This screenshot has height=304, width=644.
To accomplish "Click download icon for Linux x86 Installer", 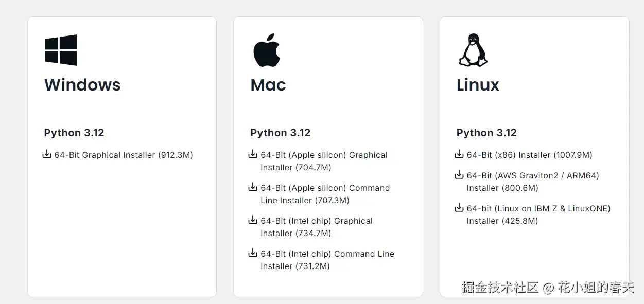I will (x=459, y=154).
